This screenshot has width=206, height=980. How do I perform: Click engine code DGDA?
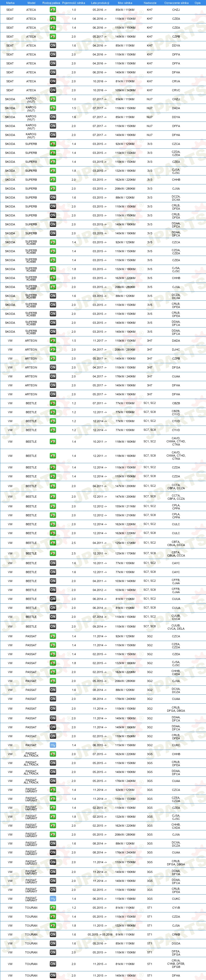[176, 943]
